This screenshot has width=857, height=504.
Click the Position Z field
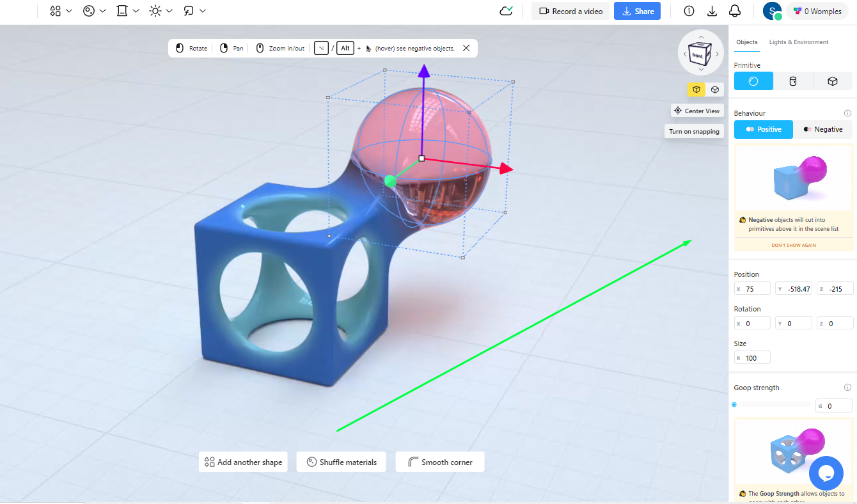coord(835,288)
